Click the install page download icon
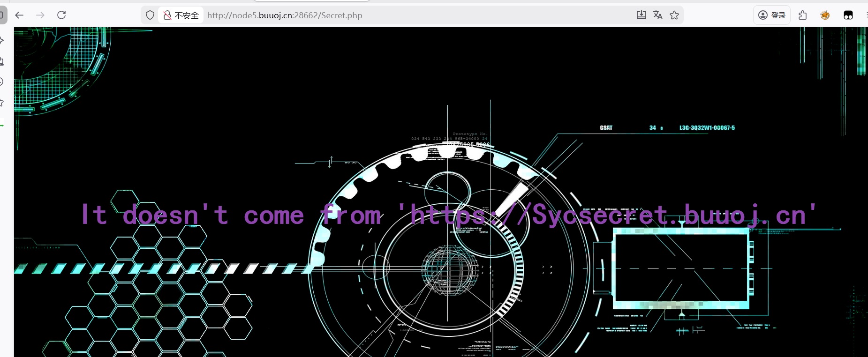This screenshot has height=357, width=868. 641,15
